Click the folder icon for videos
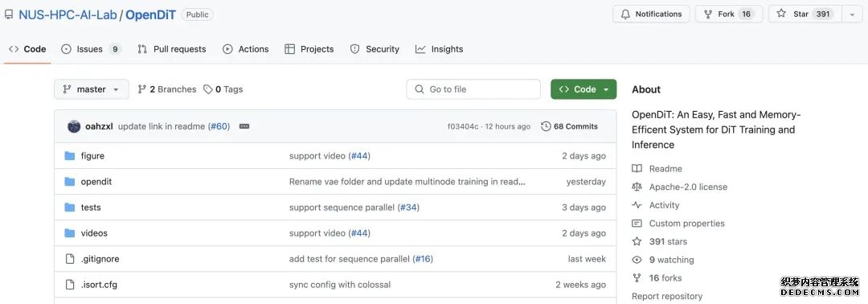 pyautogui.click(x=70, y=233)
